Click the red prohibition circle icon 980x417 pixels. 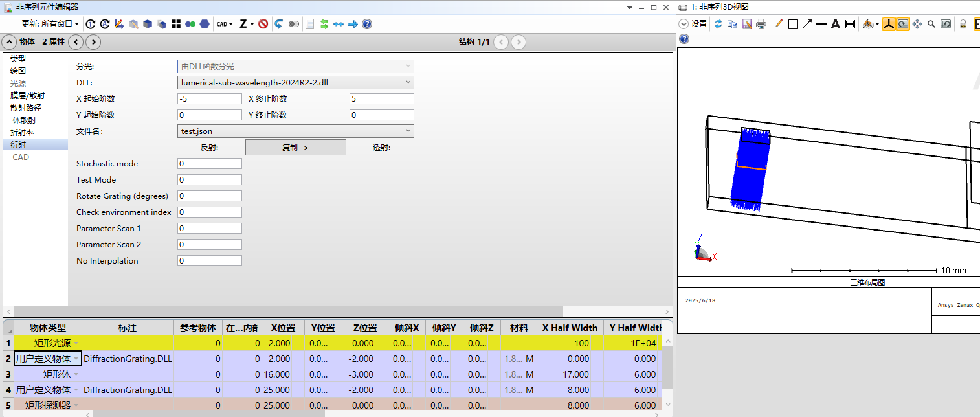tap(263, 24)
